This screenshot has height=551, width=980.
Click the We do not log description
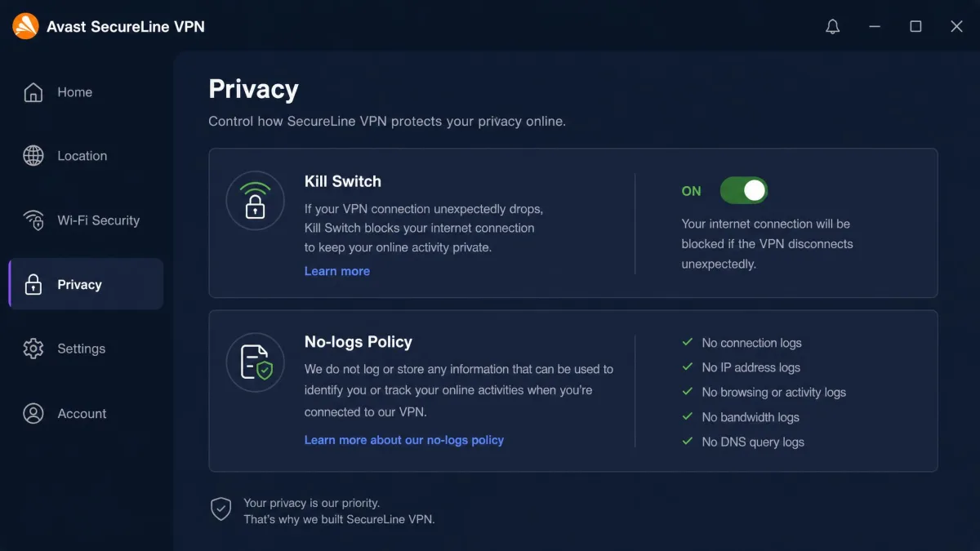pyautogui.click(x=459, y=390)
